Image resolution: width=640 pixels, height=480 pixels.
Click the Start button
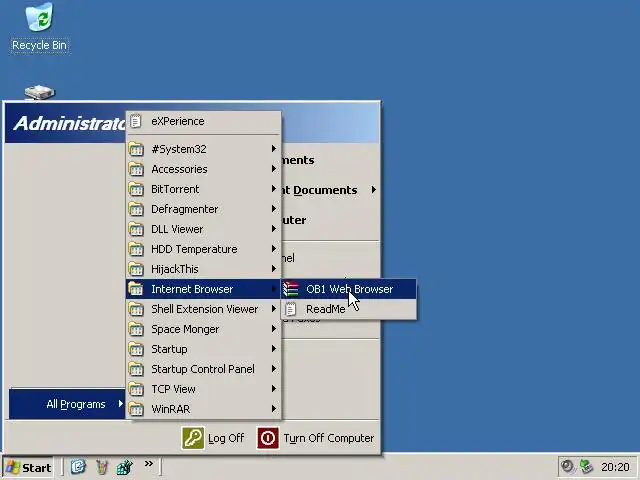click(x=28, y=467)
